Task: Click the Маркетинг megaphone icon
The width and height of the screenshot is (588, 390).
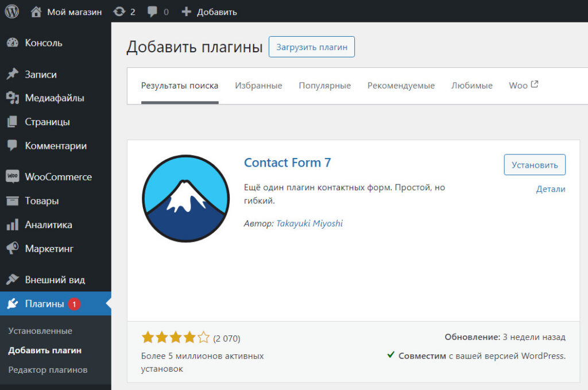Action: [13, 248]
